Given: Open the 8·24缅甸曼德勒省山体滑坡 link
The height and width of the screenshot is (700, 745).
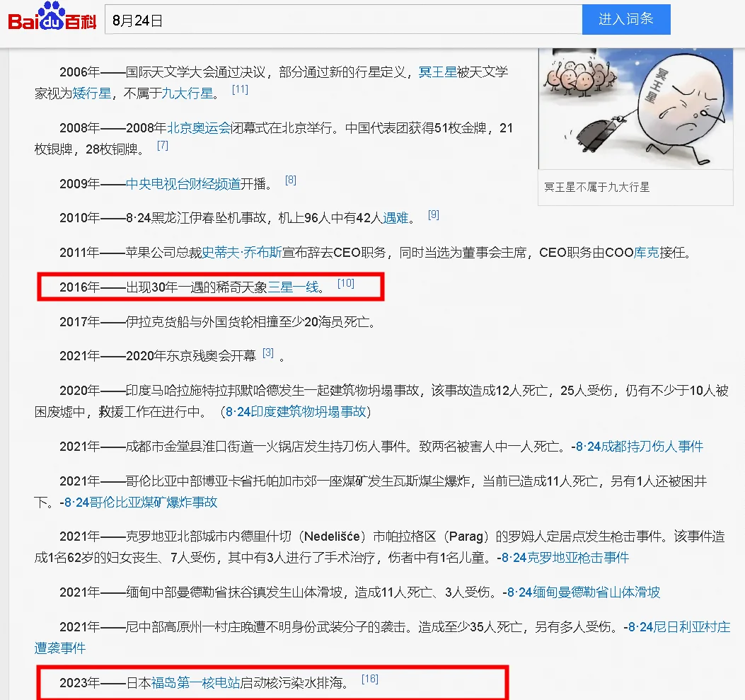Looking at the screenshot, I should pos(584,592).
